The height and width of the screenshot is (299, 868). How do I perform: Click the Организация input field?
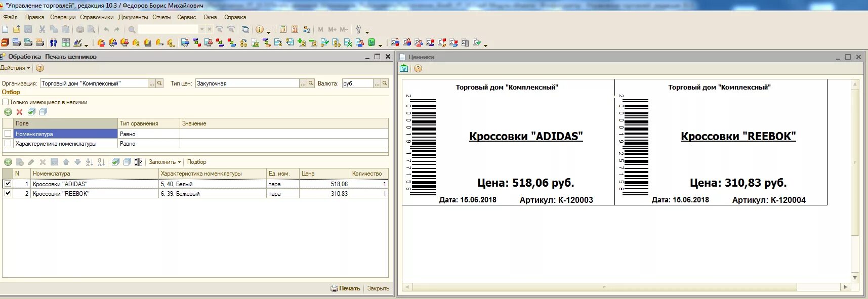pyautogui.click(x=94, y=83)
